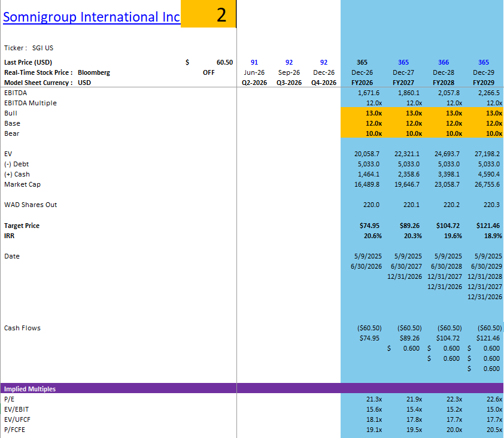Viewport: 504px width, 438px height.
Task: Click FY2029 Cash value 4,590.4
Action: point(489,174)
